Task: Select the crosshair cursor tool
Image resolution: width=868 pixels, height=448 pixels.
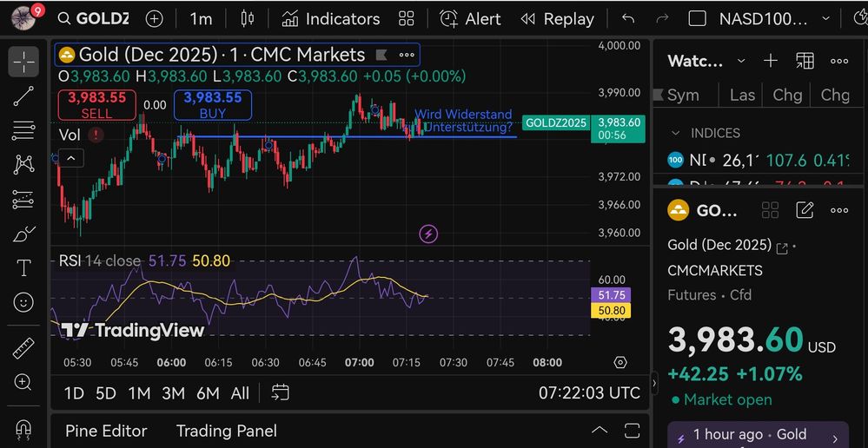Action: click(23, 62)
